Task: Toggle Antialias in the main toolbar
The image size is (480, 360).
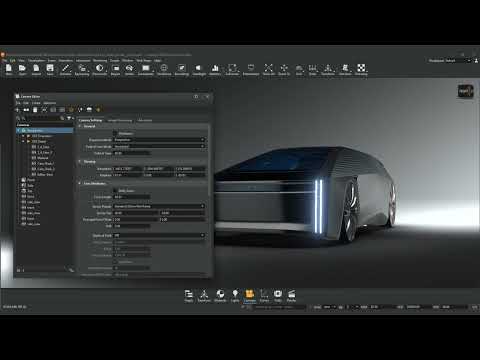Action: tap(65, 69)
